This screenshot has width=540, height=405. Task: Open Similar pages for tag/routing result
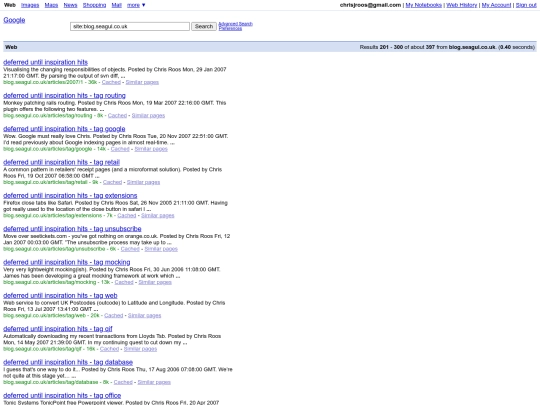pos(148,116)
